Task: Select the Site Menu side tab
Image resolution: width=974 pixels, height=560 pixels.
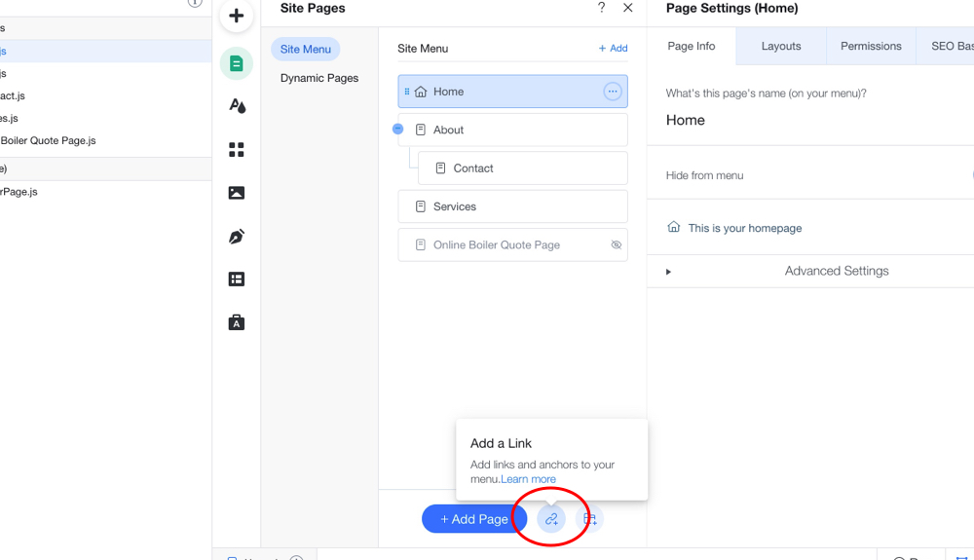Action: [x=305, y=49]
